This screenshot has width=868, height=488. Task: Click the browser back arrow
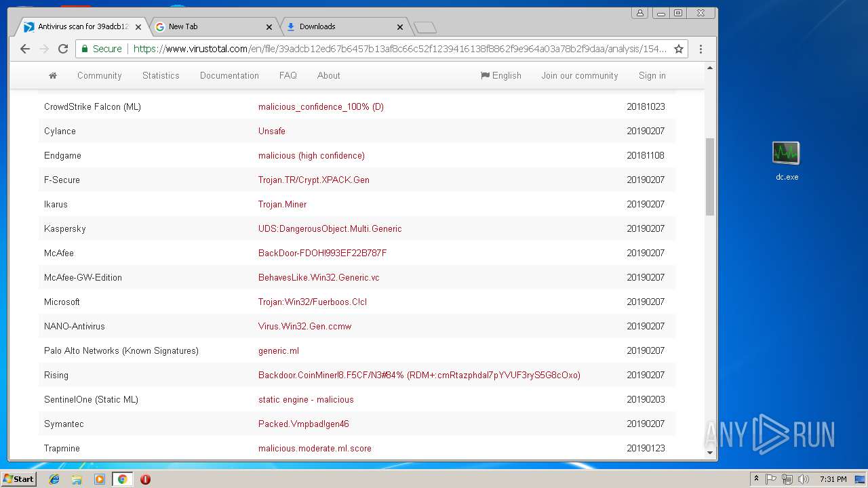coord(25,49)
